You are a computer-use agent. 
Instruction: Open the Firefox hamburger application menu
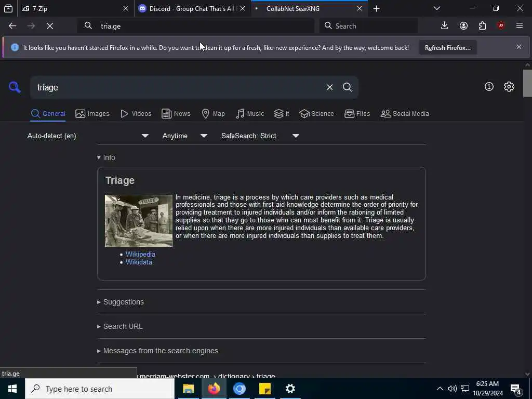(520, 26)
